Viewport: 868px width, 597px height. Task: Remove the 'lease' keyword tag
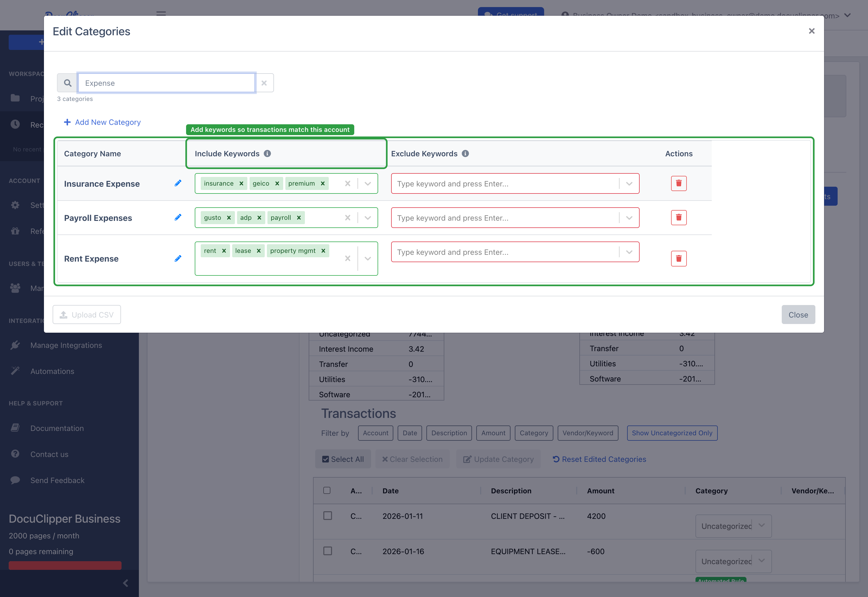click(x=259, y=251)
